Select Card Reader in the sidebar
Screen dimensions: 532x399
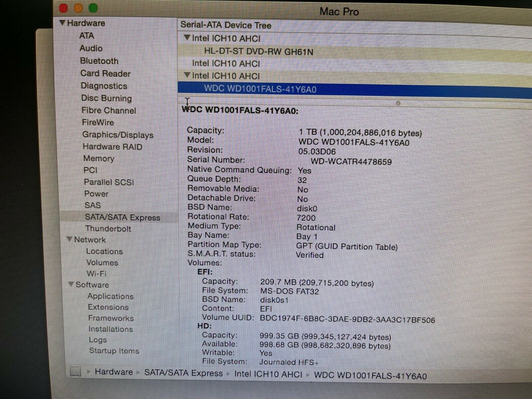click(x=105, y=73)
